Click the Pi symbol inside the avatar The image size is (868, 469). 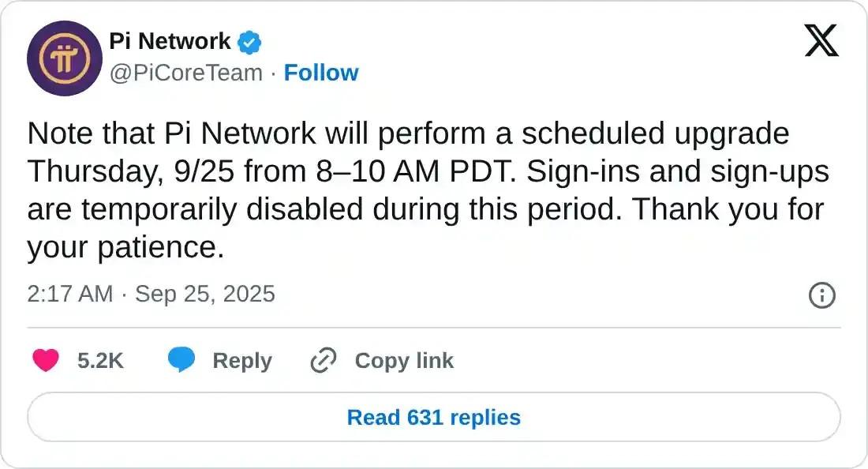tap(65, 57)
